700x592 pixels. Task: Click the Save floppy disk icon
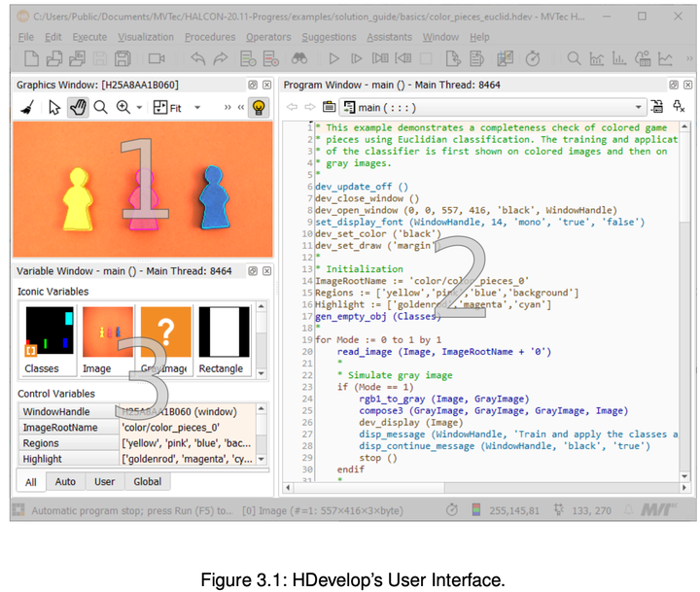(x=99, y=60)
